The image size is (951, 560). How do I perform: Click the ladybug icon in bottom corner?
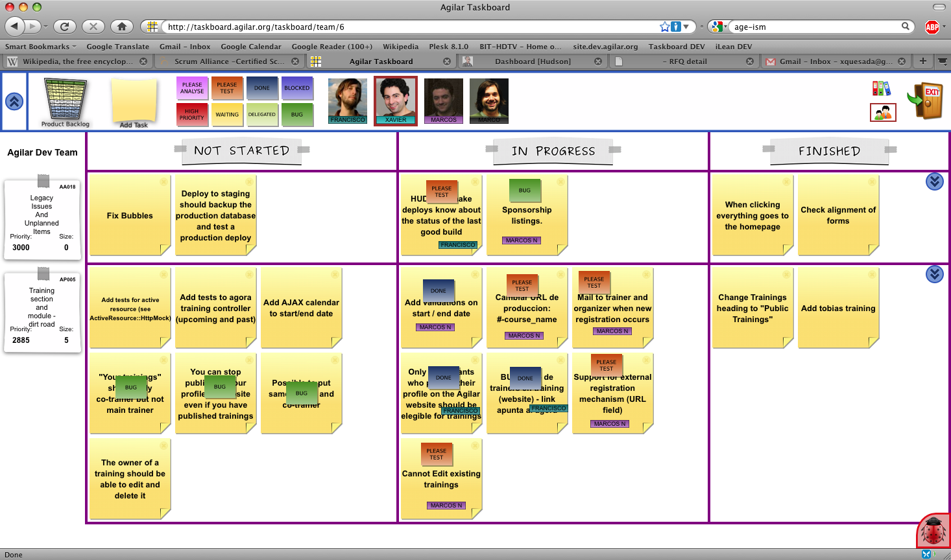pos(933,533)
